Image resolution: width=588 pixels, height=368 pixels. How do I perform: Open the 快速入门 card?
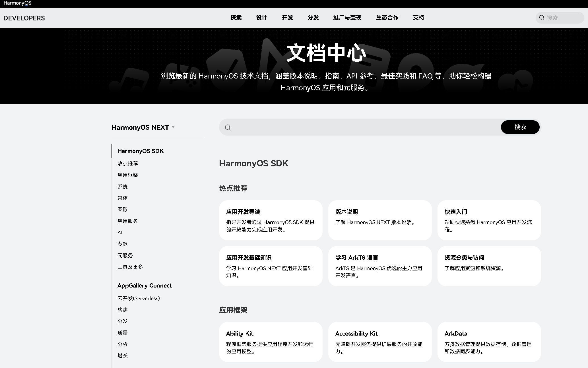[489, 220]
